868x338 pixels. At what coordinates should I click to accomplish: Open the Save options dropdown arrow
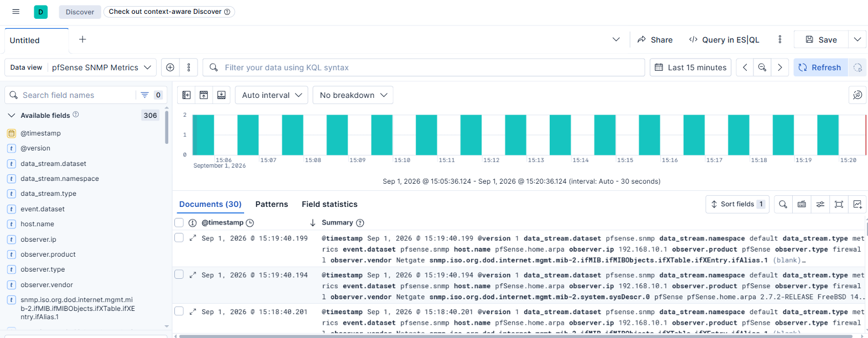[x=857, y=39]
